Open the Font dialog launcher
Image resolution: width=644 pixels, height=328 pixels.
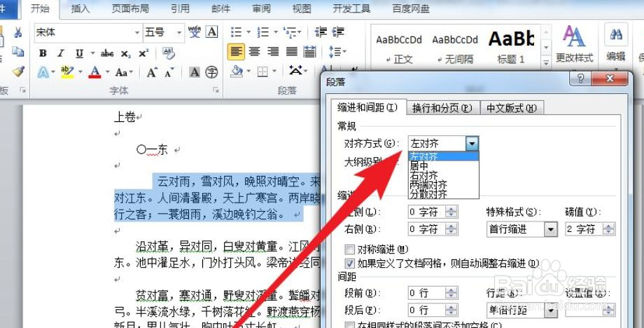pyautogui.click(x=216, y=90)
